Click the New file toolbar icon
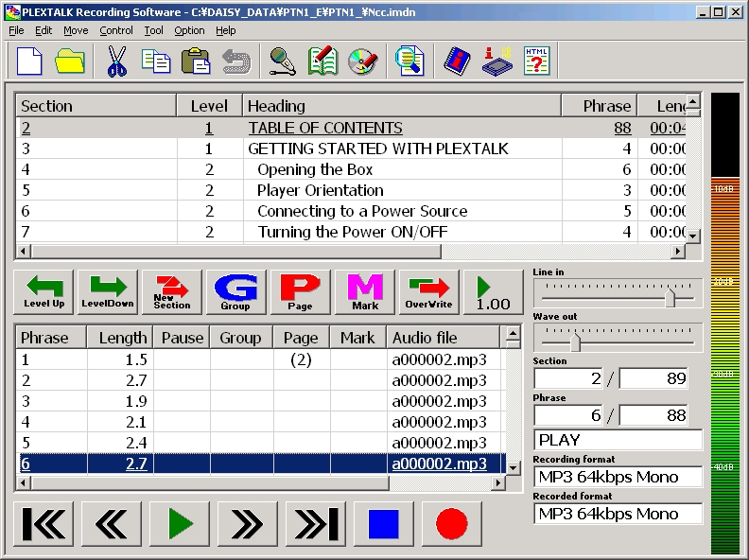Viewport: 749px width, 560px height. point(29,61)
